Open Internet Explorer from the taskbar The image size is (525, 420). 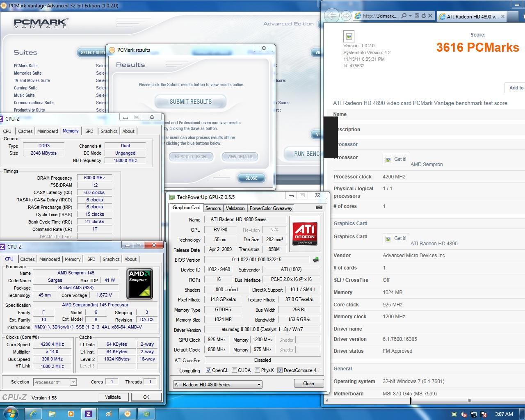(x=33, y=414)
